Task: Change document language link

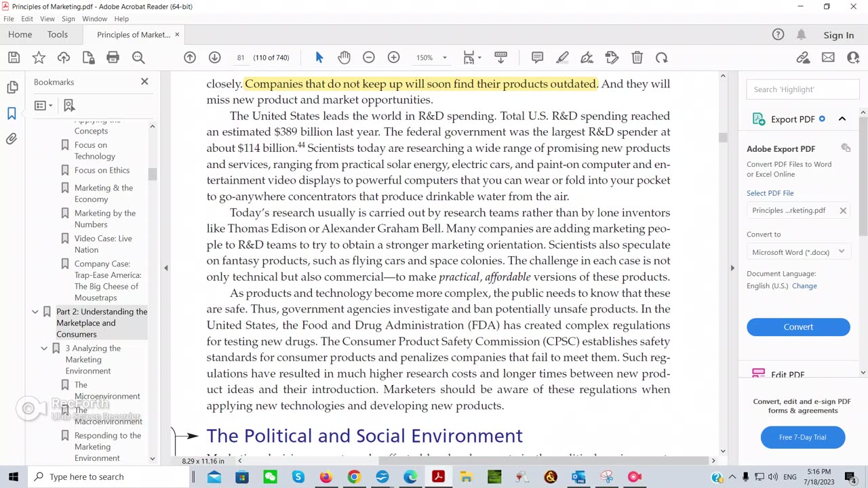Action: click(x=804, y=286)
